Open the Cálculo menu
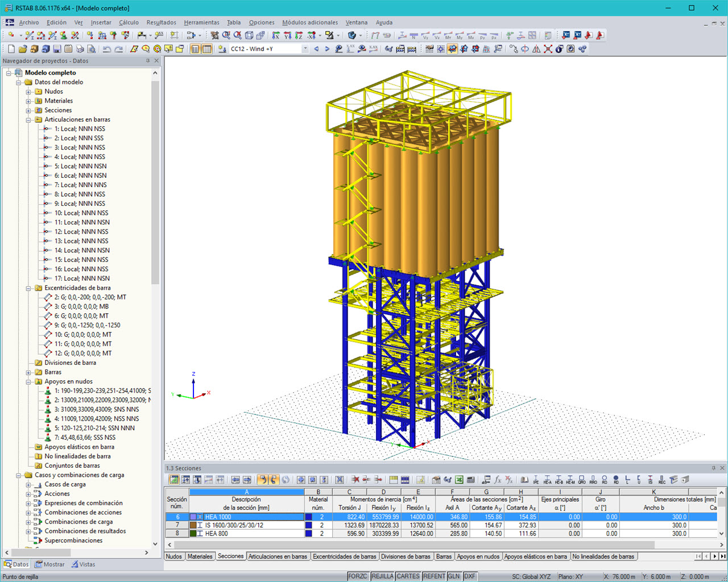728x582 pixels. pos(129,23)
